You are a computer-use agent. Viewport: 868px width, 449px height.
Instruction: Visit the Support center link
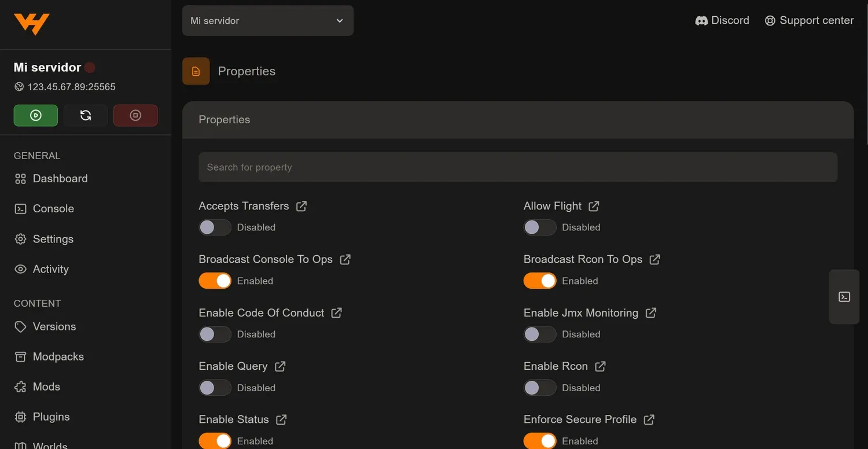(809, 20)
